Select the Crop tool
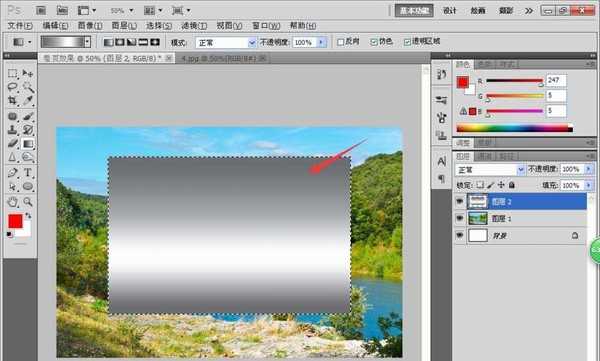The height and width of the screenshot is (361, 600). coord(12,100)
